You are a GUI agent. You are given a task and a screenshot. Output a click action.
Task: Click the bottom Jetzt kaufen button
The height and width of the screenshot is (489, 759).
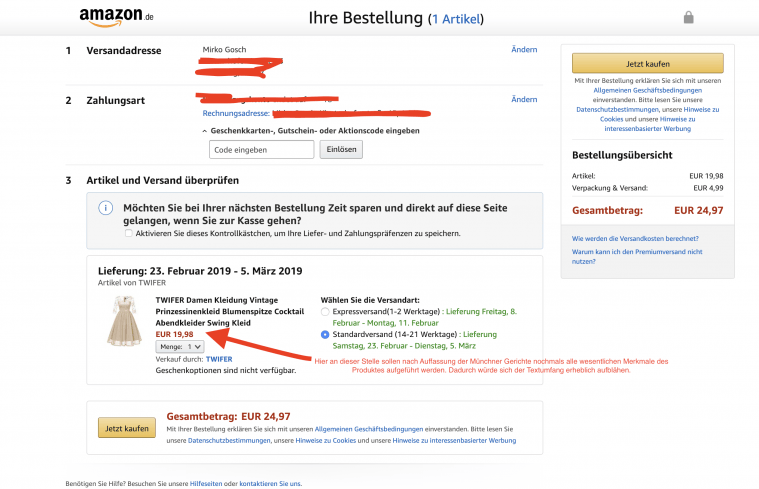(127, 428)
